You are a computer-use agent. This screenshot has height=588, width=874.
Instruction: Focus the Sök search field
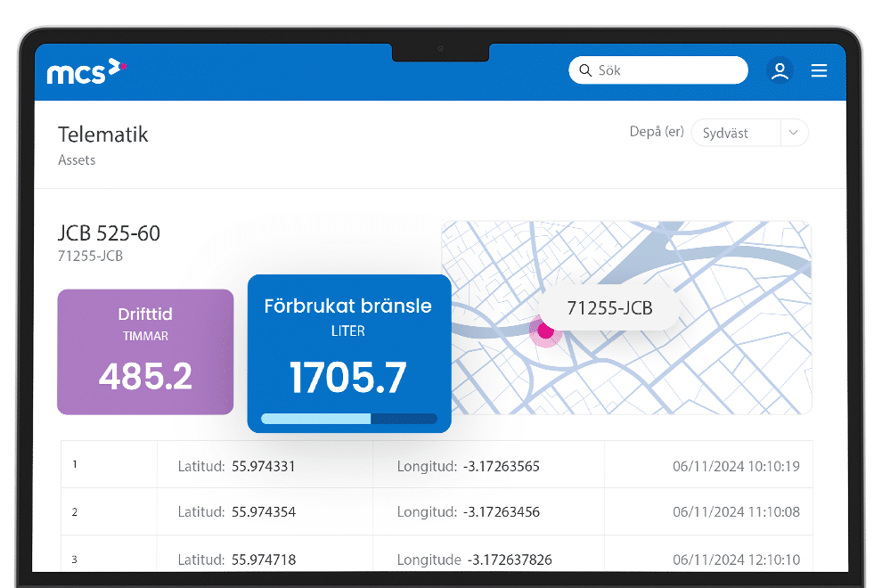click(658, 70)
